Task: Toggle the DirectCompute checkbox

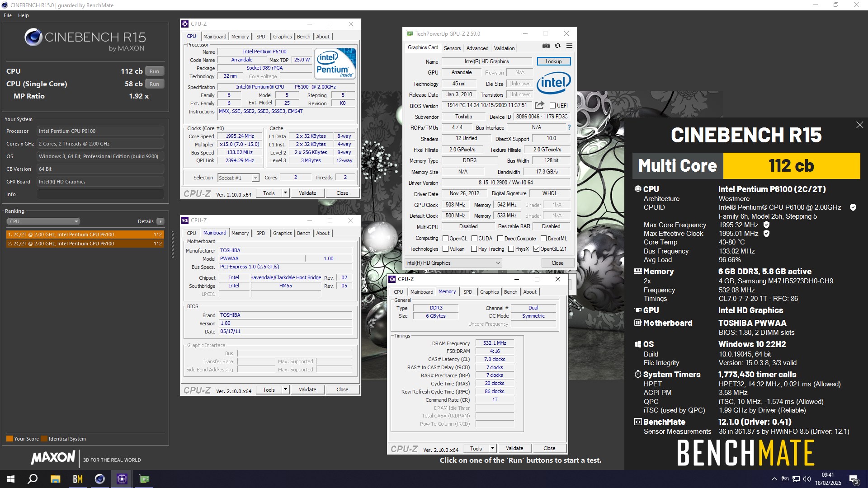Action: pyautogui.click(x=500, y=239)
